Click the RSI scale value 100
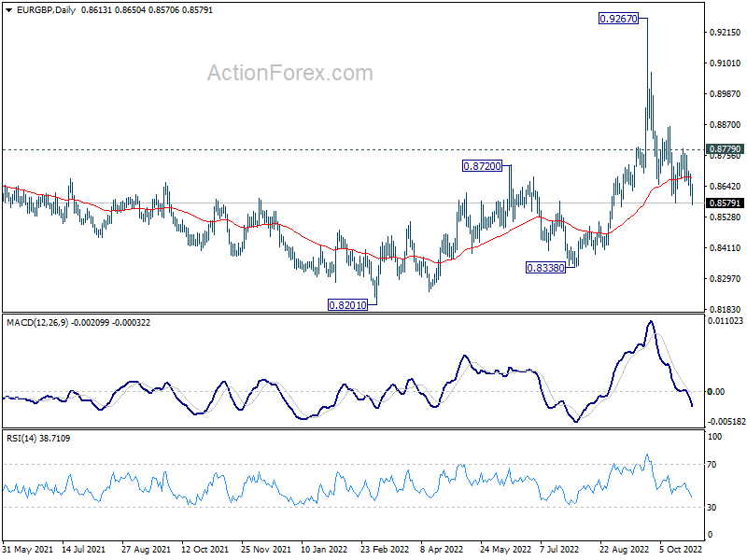 714,437
